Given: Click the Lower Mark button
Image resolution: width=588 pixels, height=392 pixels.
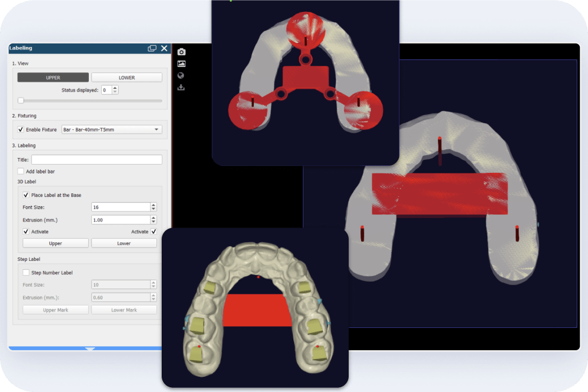Looking at the screenshot, I should 123,310.
